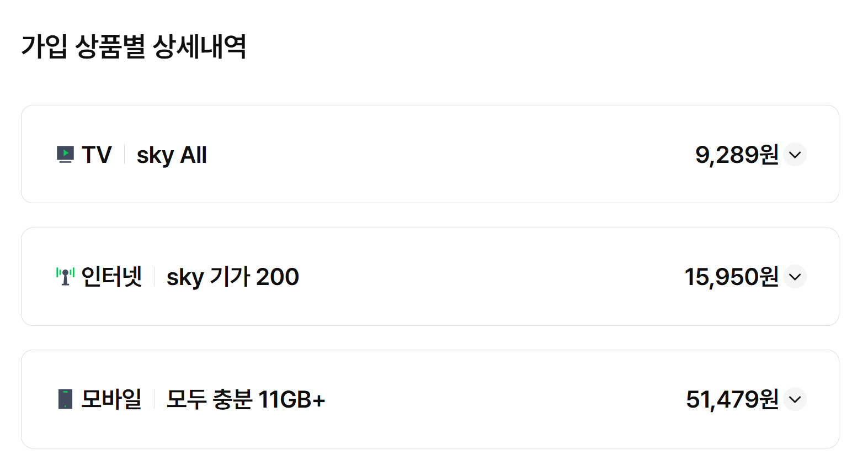868x470 pixels.
Task: Click the 9,289원 TV price
Action: click(737, 155)
